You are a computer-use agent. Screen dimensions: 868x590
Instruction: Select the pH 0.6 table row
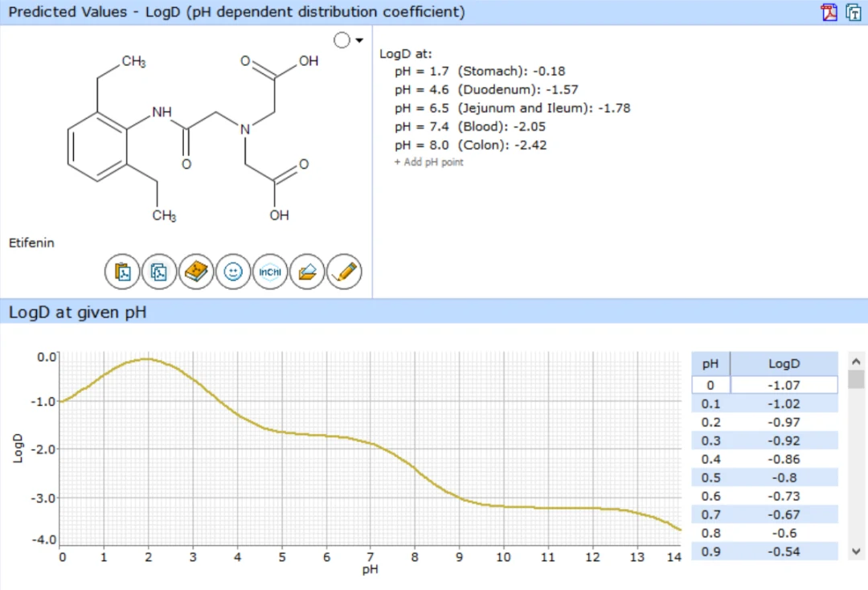(x=764, y=497)
